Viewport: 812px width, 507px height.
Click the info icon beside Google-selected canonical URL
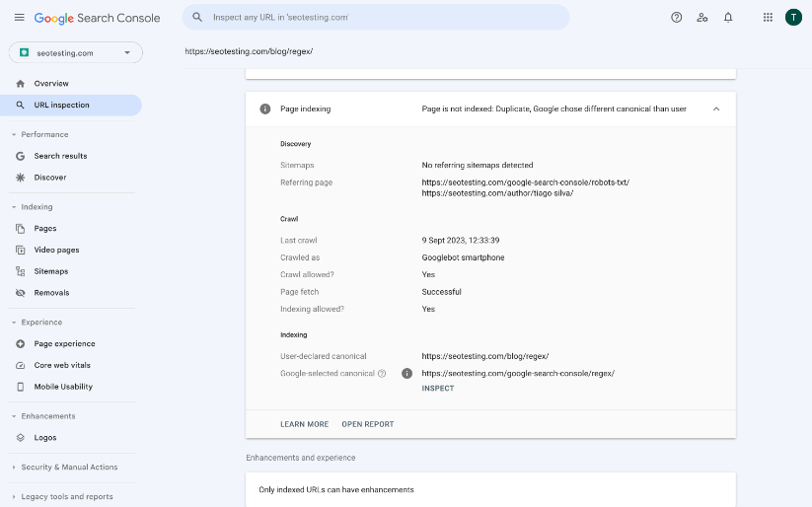(407, 374)
